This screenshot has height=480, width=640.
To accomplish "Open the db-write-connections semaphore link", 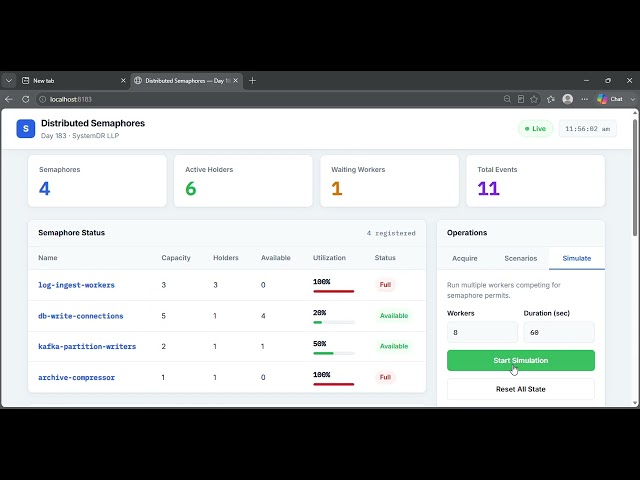I will pos(80,316).
